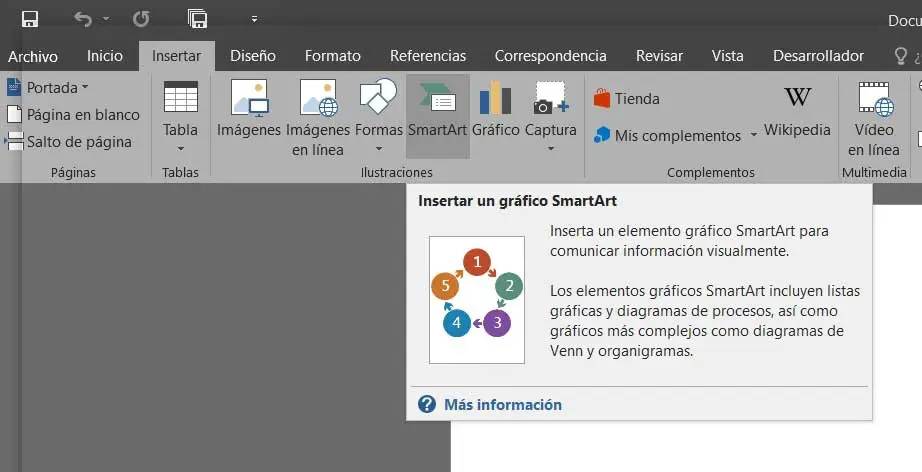Click the Redo/Repeat icon
This screenshot has width=922, height=472.
pyautogui.click(x=141, y=19)
